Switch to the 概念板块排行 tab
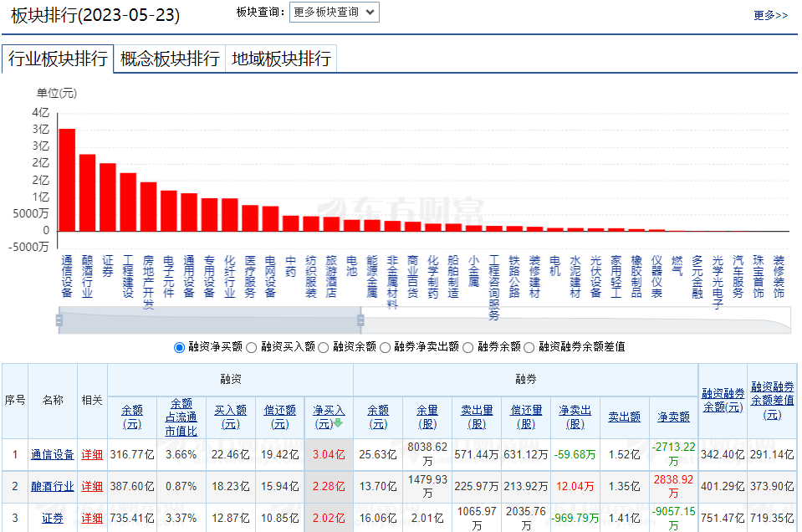Image resolution: width=802 pixels, height=532 pixels. pos(170,59)
